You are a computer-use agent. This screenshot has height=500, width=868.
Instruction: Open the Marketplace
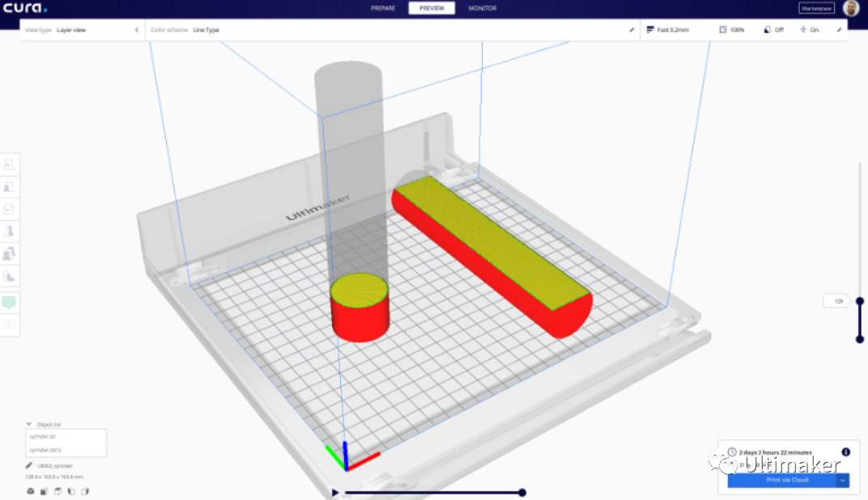(x=816, y=8)
